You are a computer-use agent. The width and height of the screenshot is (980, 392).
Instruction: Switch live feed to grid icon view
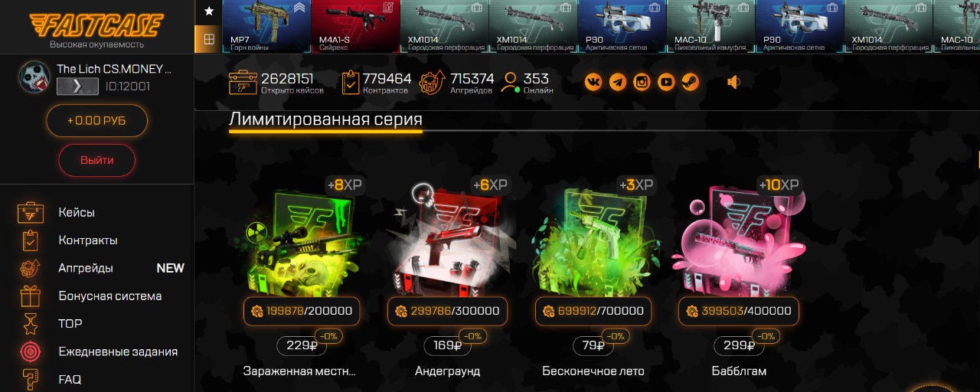pyautogui.click(x=208, y=39)
